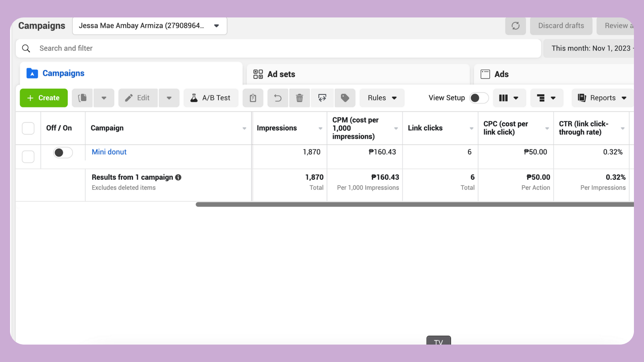This screenshot has width=644, height=362.
Task: Open the columns layout dropdown
Action: tap(509, 98)
